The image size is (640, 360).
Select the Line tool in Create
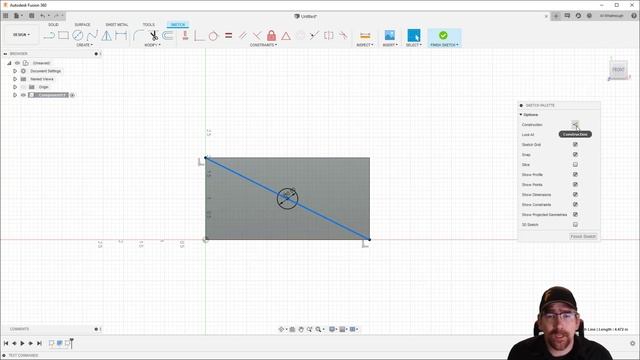pos(49,36)
